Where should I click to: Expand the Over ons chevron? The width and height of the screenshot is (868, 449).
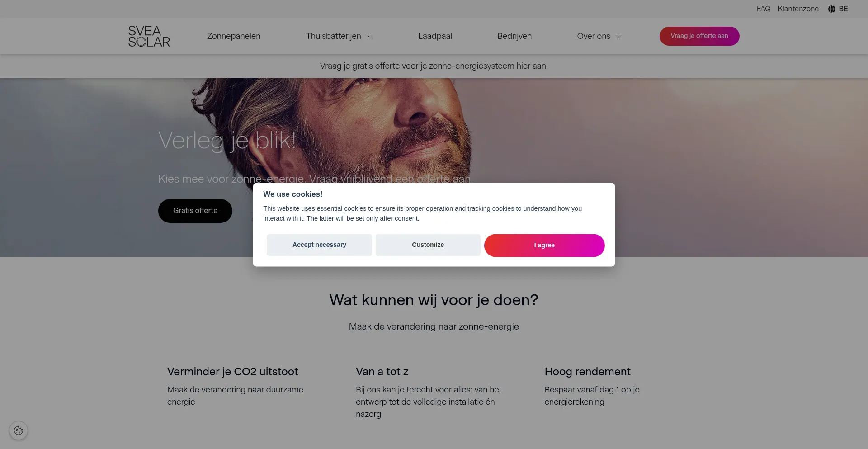(618, 36)
